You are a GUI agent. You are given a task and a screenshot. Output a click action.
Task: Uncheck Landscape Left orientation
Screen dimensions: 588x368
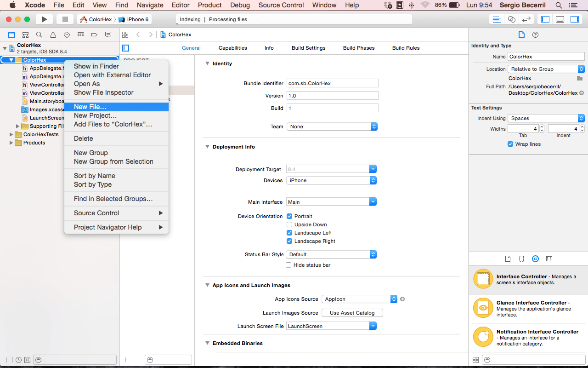pos(289,233)
